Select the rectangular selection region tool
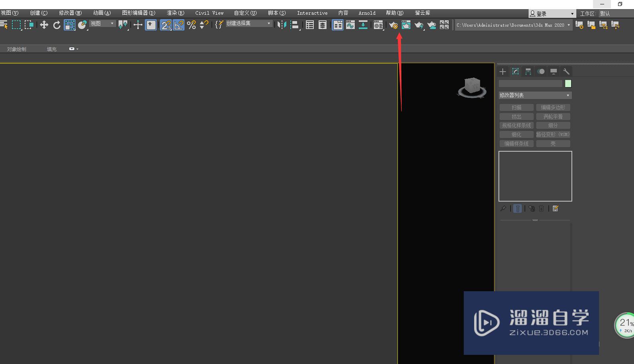634x364 pixels. pyautogui.click(x=16, y=25)
